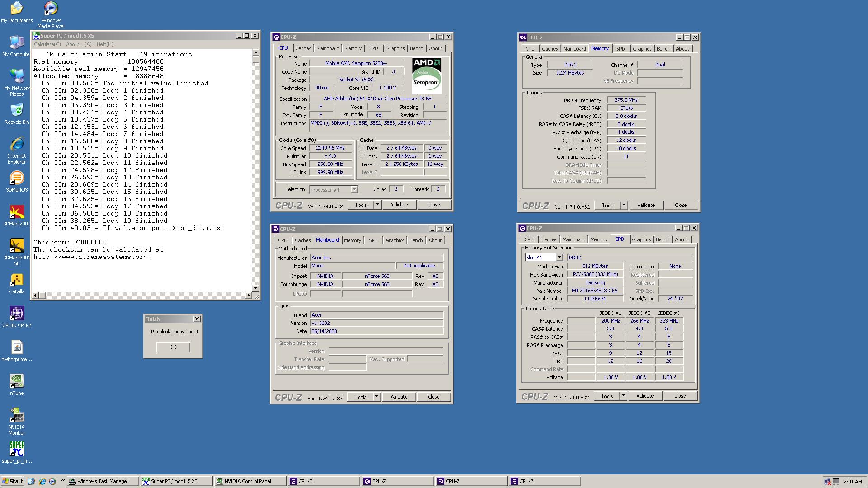The width and height of the screenshot is (868, 488).
Task: Click Tools button in SPD CPU-Z window
Action: pyautogui.click(x=607, y=396)
